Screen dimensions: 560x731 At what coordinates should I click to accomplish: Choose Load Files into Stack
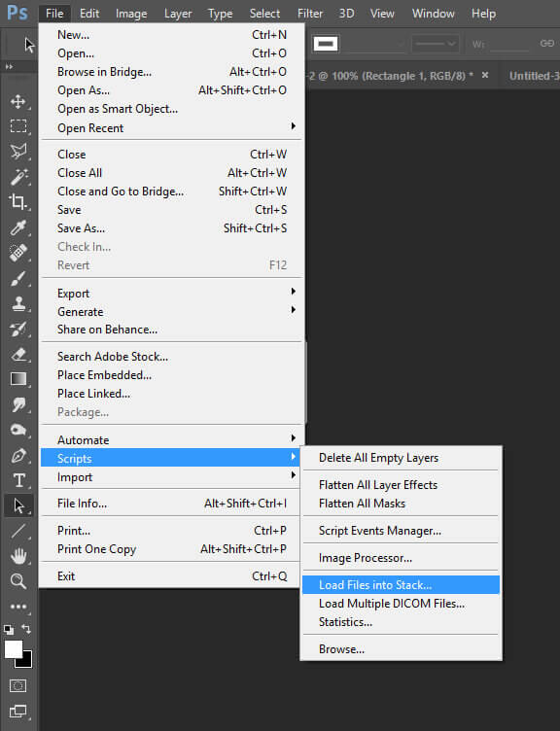click(x=401, y=584)
